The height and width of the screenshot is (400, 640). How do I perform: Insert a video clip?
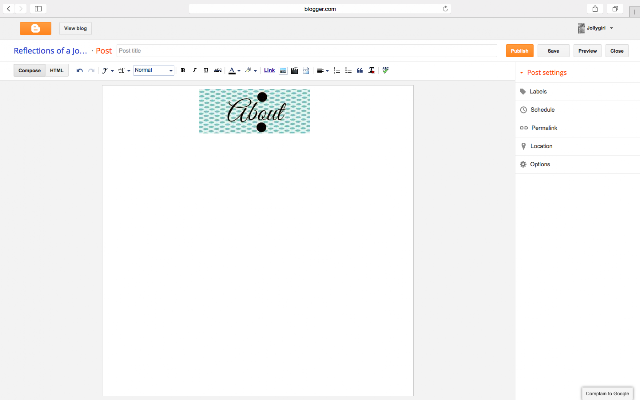(x=294, y=71)
